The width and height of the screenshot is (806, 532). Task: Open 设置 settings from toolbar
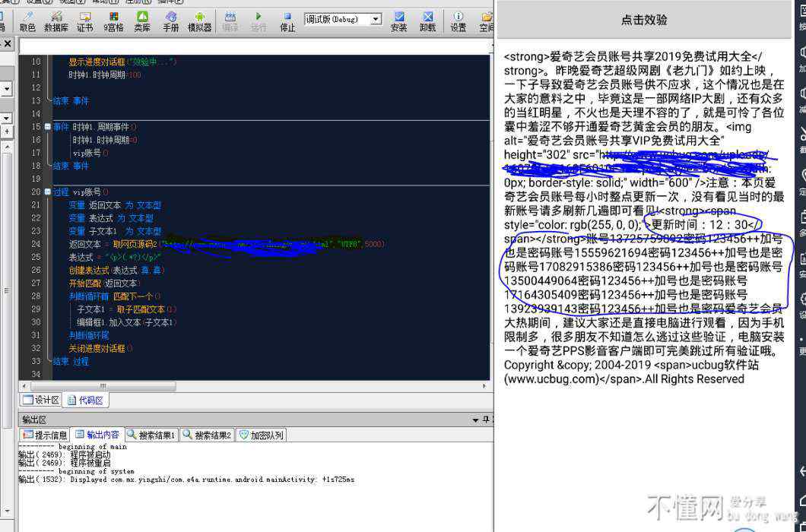[458, 21]
